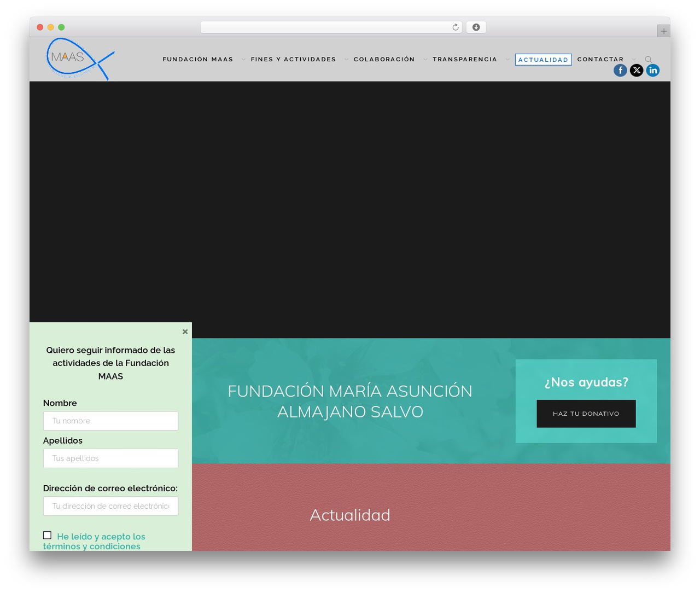The height and width of the screenshot is (593, 700).
Task: Click the Haz tu donativo button
Action: [586, 414]
